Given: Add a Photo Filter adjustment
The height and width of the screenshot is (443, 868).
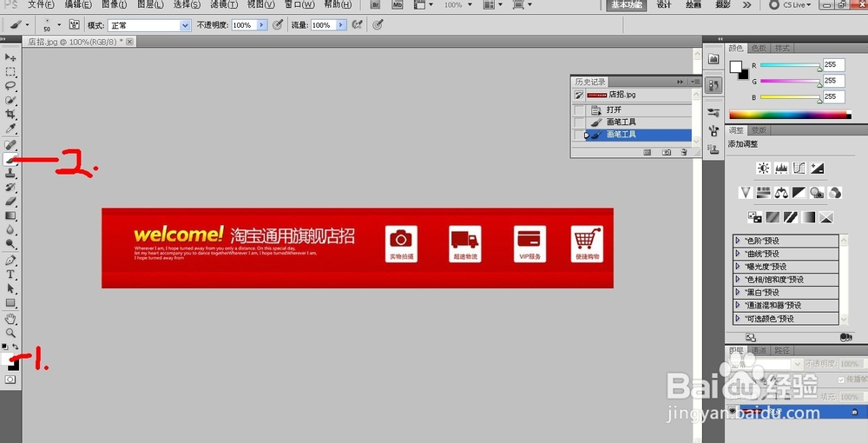Looking at the screenshot, I should coord(817,193).
